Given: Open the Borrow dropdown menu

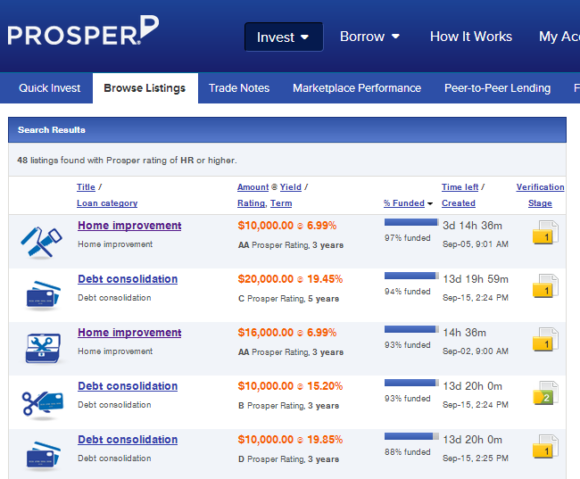Looking at the screenshot, I should (x=370, y=36).
